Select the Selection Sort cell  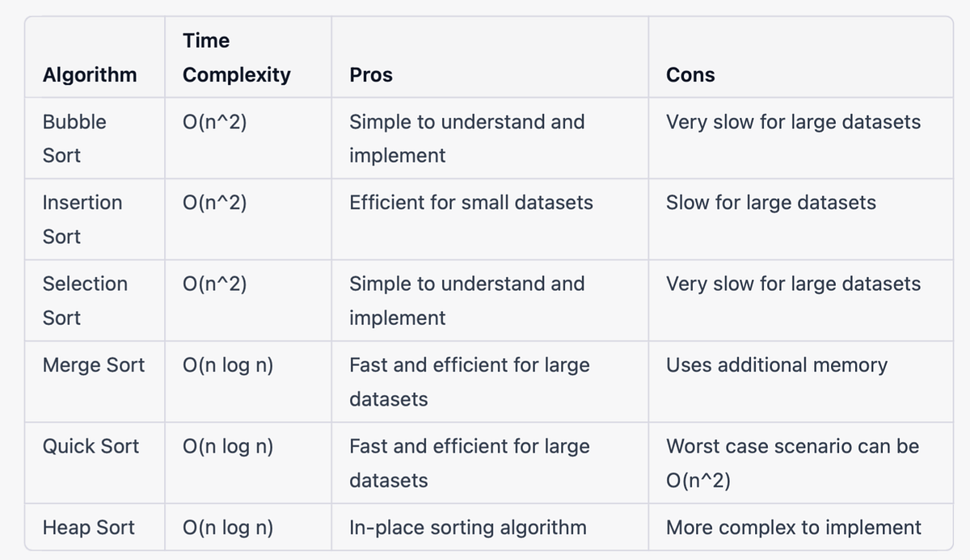95,301
